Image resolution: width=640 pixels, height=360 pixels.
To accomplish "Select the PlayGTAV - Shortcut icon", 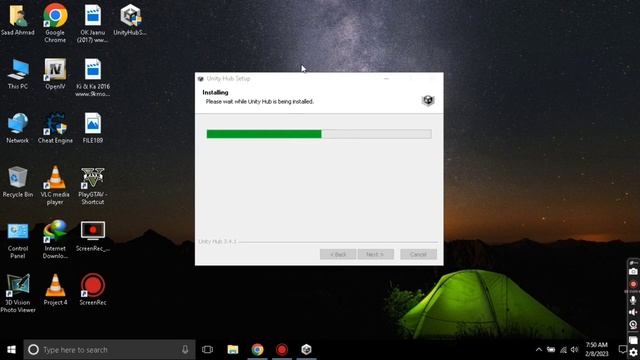I will click(x=93, y=185).
